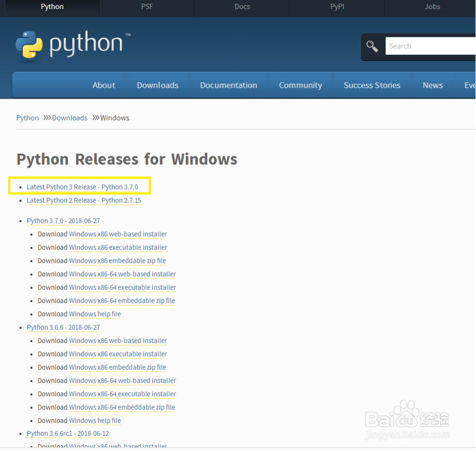Image resolution: width=476 pixels, height=451 pixels.
Task: Open the Python 3.6.6 - 2018-06-27 release link
Action: pyautogui.click(x=63, y=328)
